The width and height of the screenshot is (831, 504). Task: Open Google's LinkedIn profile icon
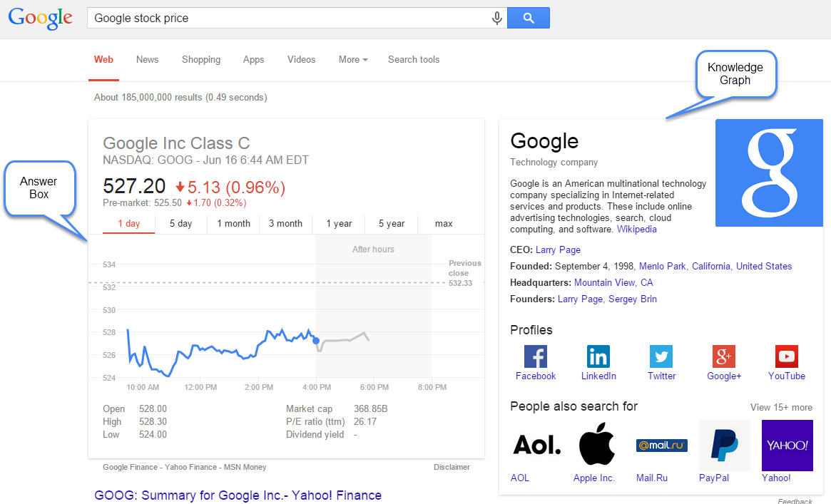pos(598,356)
